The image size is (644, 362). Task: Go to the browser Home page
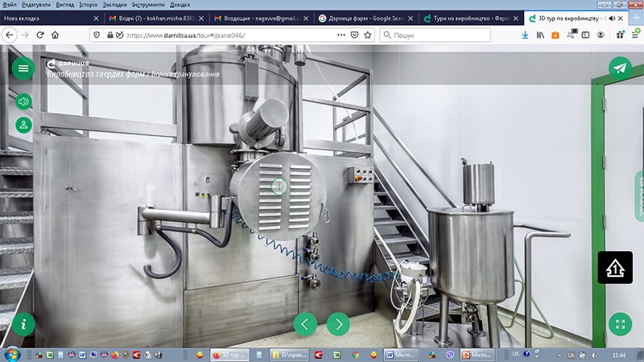point(55,35)
